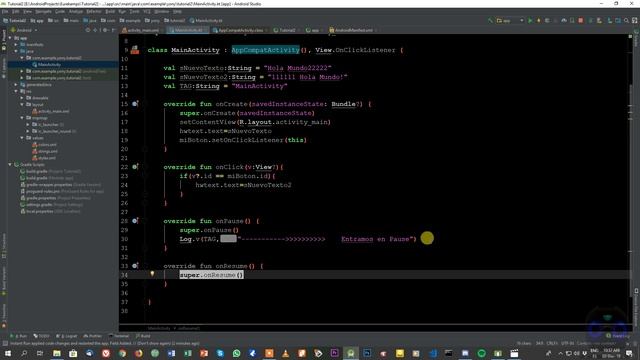The width and height of the screenshot is (640, 360).
Task: Switch to the AppCompatActivity.class tab
Action: (x=240, y=30)
